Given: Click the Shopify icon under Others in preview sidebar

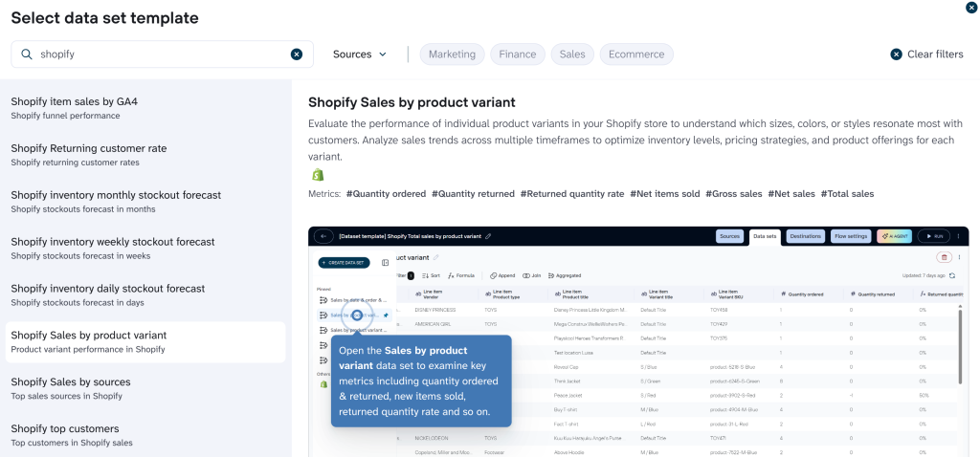Looking at the screenshot, I should [323, 384].
